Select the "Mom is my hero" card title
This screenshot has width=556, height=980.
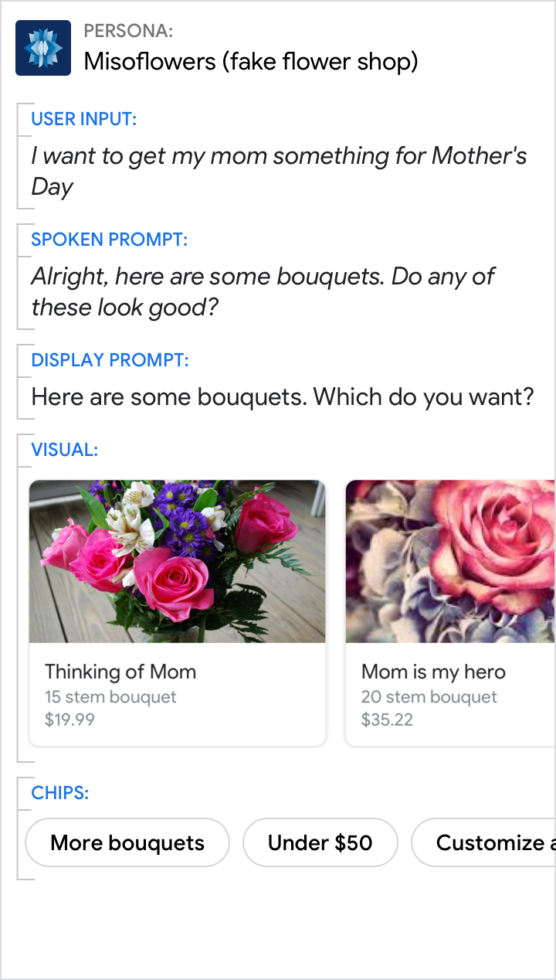pyautogui.click(x=433, y=672)
